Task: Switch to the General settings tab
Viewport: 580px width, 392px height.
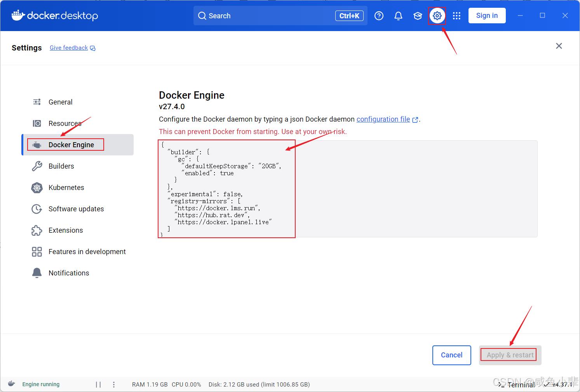Action: pyautogui.click(x=60, y=102)
